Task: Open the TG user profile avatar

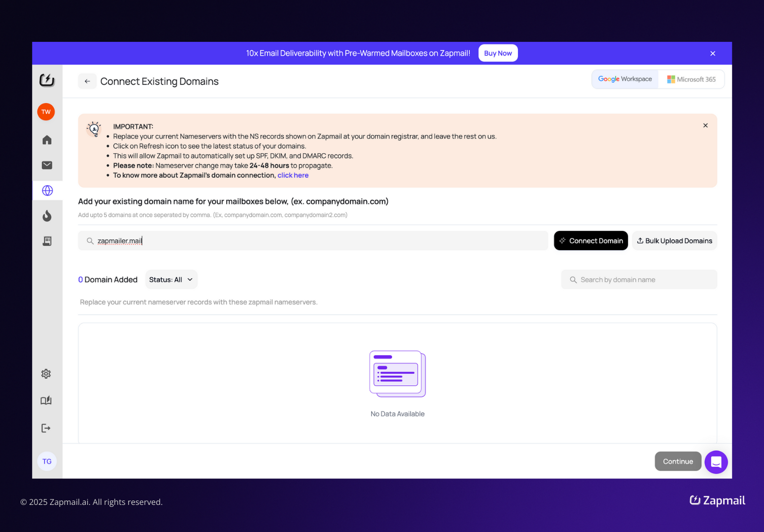Action: [47, 462]
